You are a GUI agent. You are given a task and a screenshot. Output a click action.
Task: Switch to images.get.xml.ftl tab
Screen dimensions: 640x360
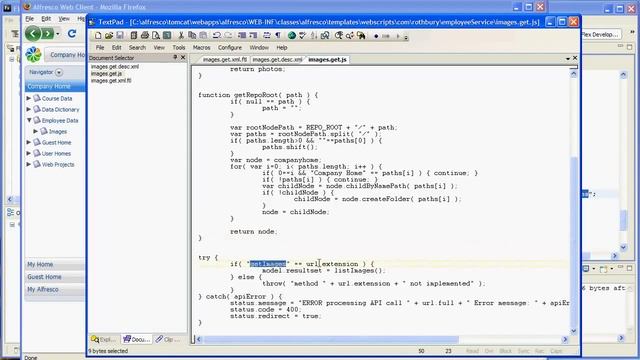[x=224, y=60]
